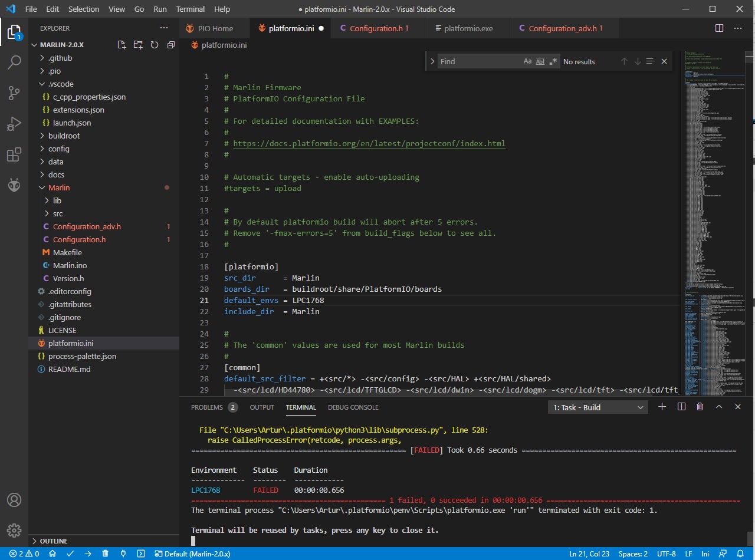Refresh the explorer file tree
This screenshot has width=755, height=560.
[155, 45]
